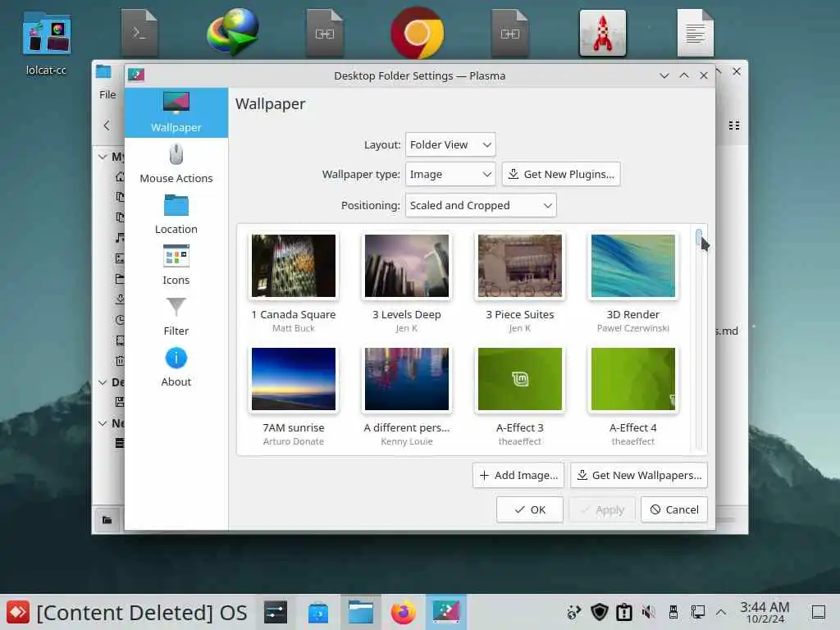Viewport: 840px width, 630px height.
Task: Click the terminal script desktop icon
Action: click(139, 33)
